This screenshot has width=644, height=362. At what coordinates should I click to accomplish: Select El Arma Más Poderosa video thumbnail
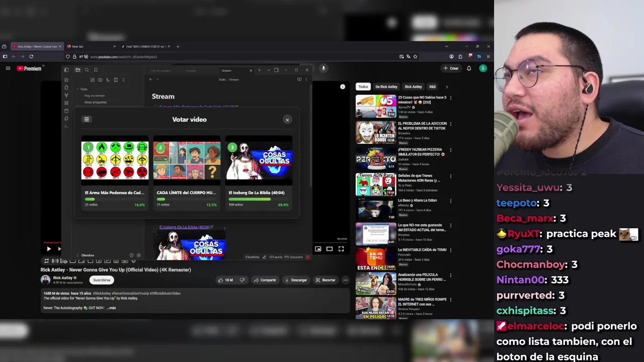[x=115, y=160]
